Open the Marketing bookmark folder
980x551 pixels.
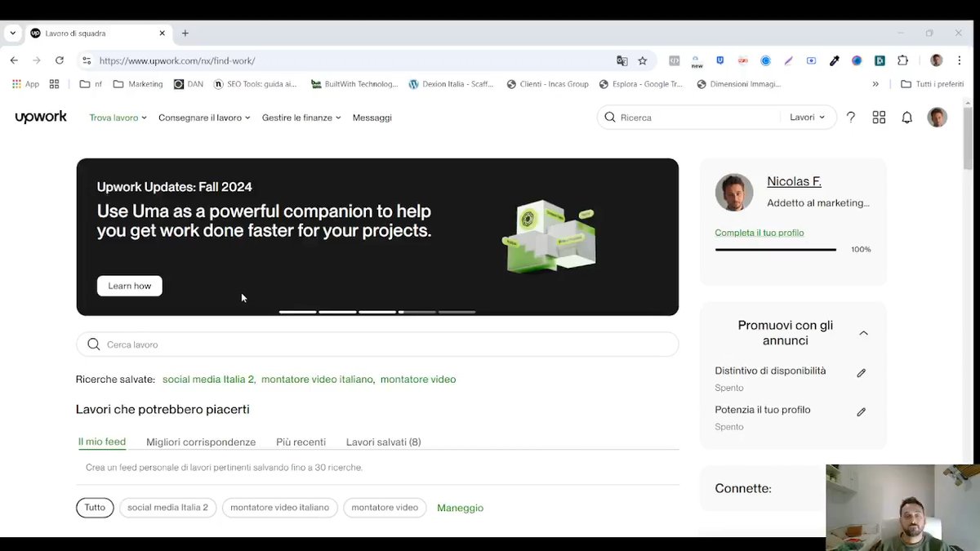click(138, 84)
